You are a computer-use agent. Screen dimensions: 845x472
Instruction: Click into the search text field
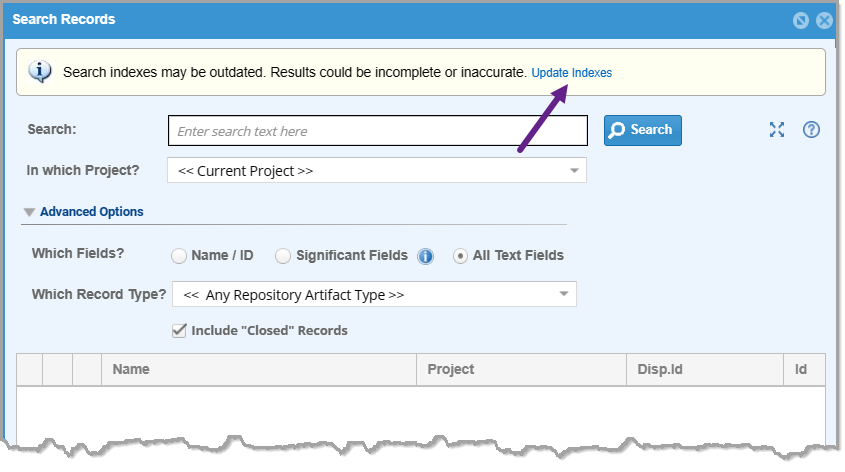click(x=378, y=130)
